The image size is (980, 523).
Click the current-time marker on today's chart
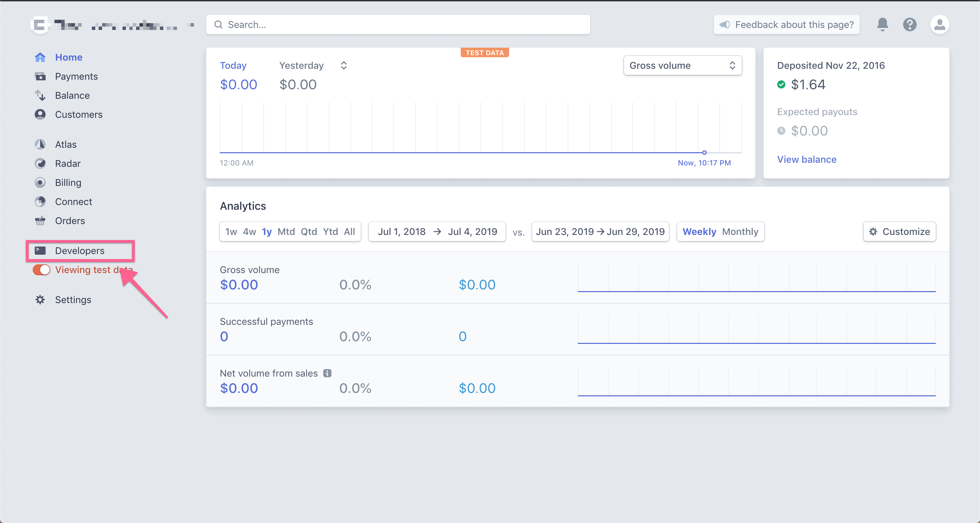(704, 152)
